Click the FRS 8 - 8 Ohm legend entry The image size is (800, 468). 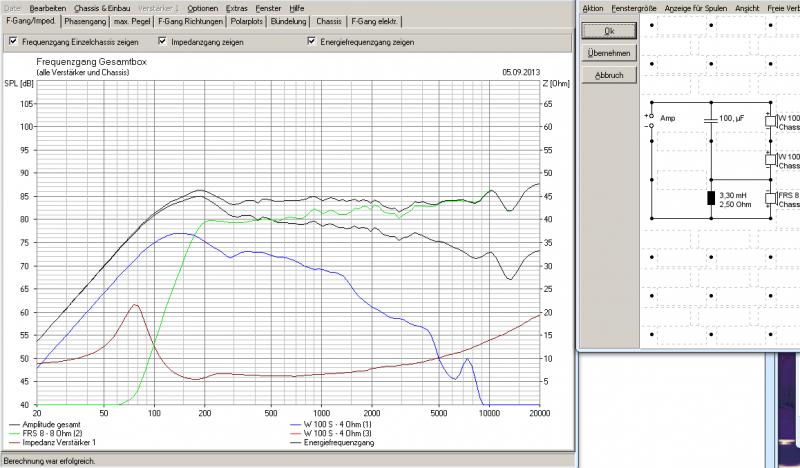(x=50, y=433)
